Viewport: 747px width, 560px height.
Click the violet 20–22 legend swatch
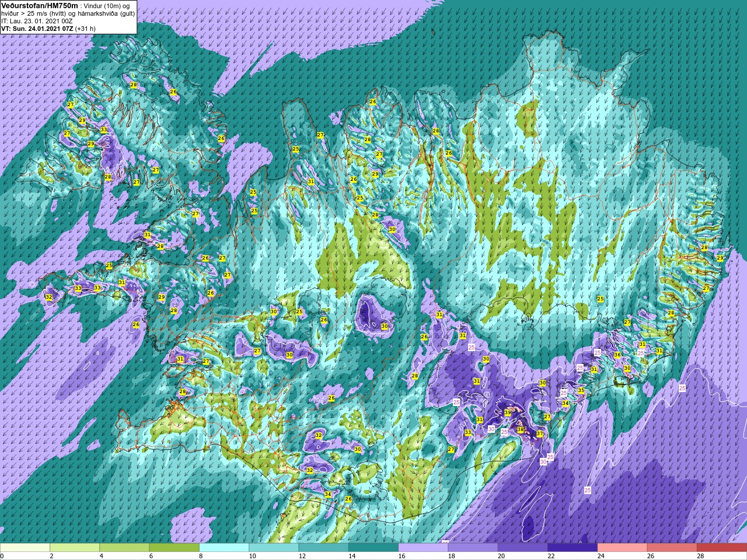[x=522, y=548]
